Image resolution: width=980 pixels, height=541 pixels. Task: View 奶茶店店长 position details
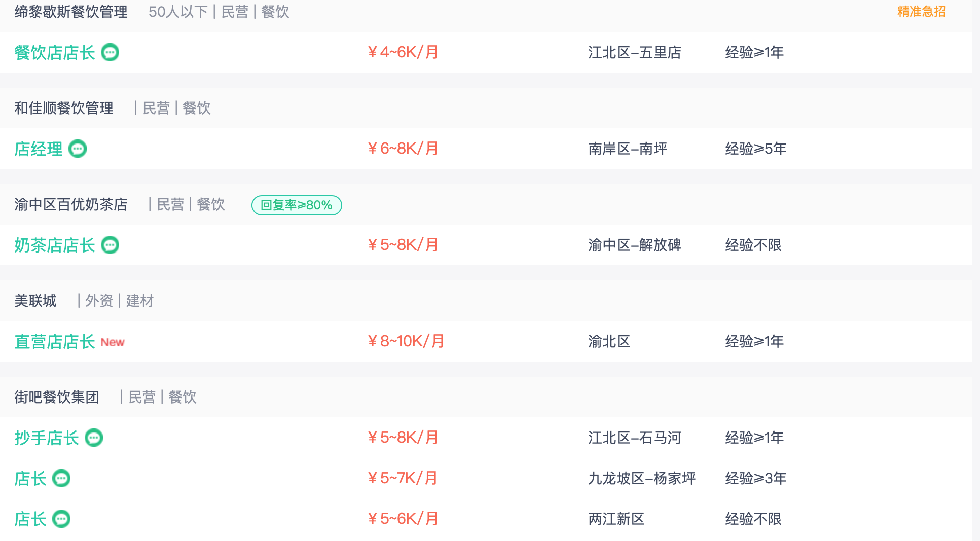click(55, 245)
